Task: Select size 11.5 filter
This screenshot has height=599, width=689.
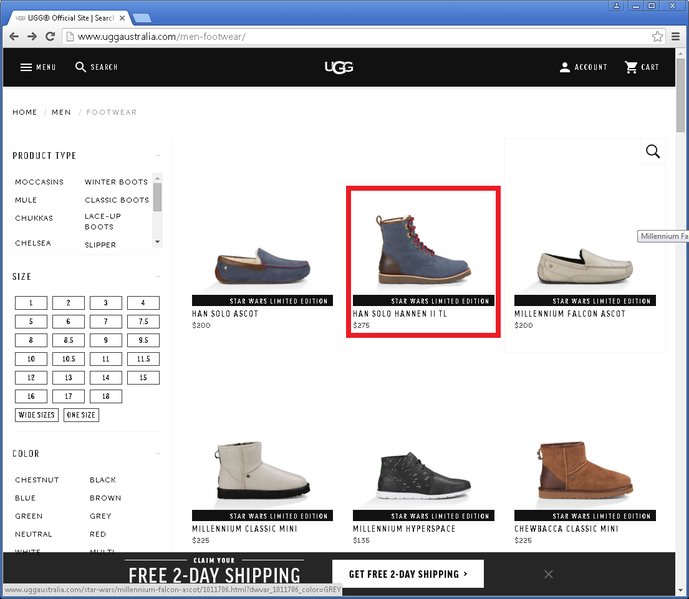Action: pyautogui.click(x=143, y=359)
